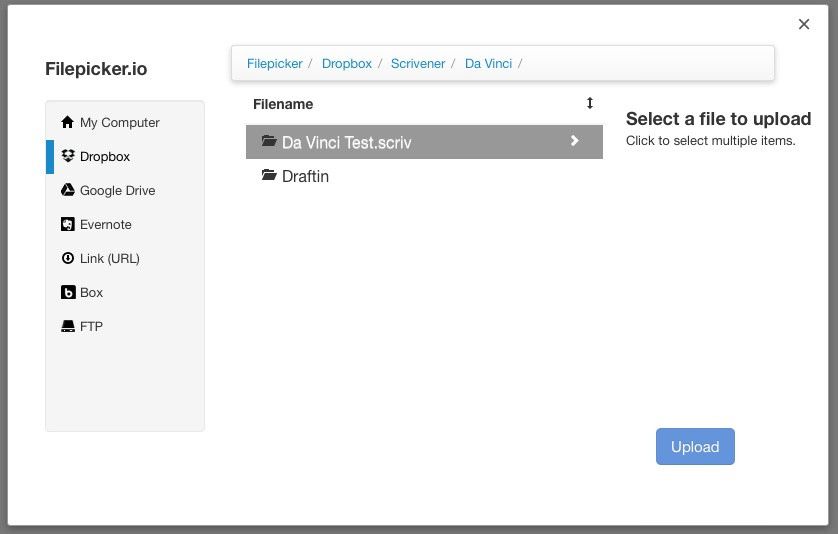Toggle filename sort order arrow
Viewport: 838px width, 534px height.
tap(589, 103)
